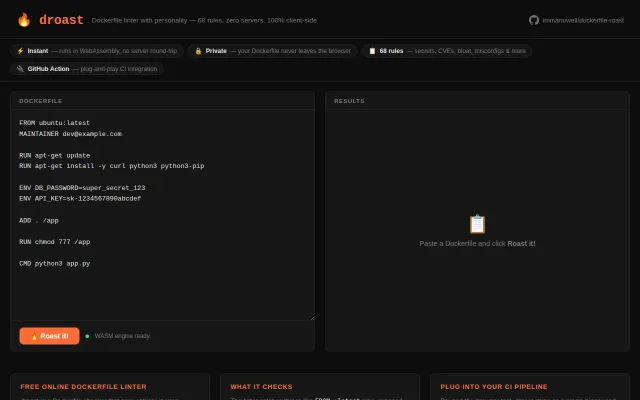
Task: Click the Paste a Dockerfile placeholder text
Action: coord(477,244)
